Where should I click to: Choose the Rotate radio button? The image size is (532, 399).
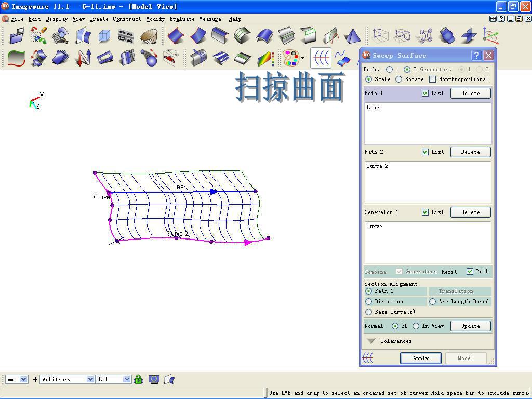tap(399, 79)
